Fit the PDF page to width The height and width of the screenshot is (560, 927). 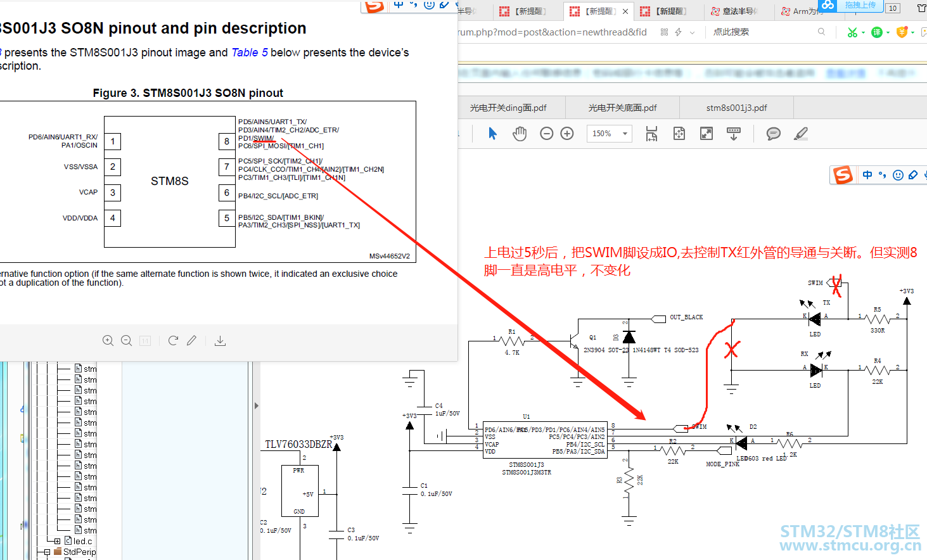651,134
